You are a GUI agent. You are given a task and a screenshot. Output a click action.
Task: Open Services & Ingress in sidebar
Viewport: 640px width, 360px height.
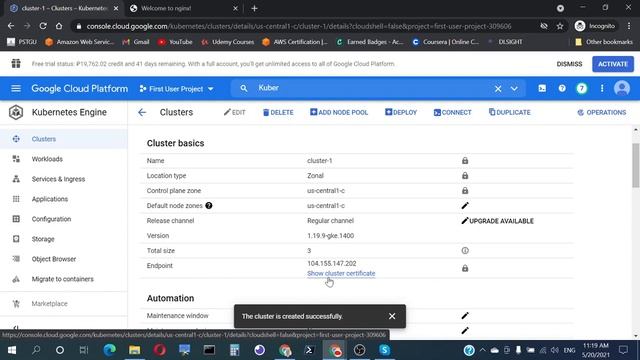pos(64,179)
